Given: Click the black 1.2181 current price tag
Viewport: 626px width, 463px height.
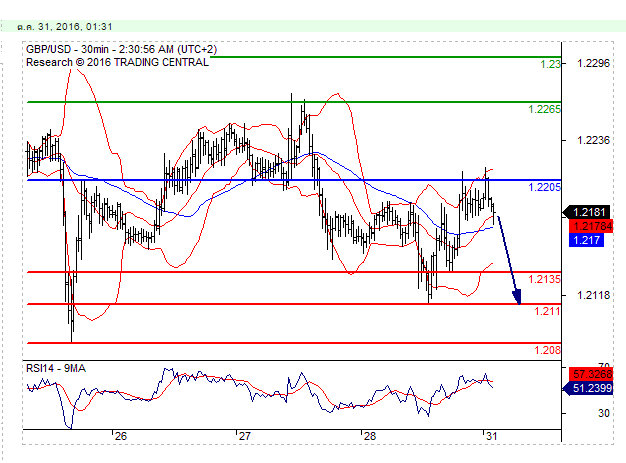Looking at the screenshot, I should (x=586, y=212).
